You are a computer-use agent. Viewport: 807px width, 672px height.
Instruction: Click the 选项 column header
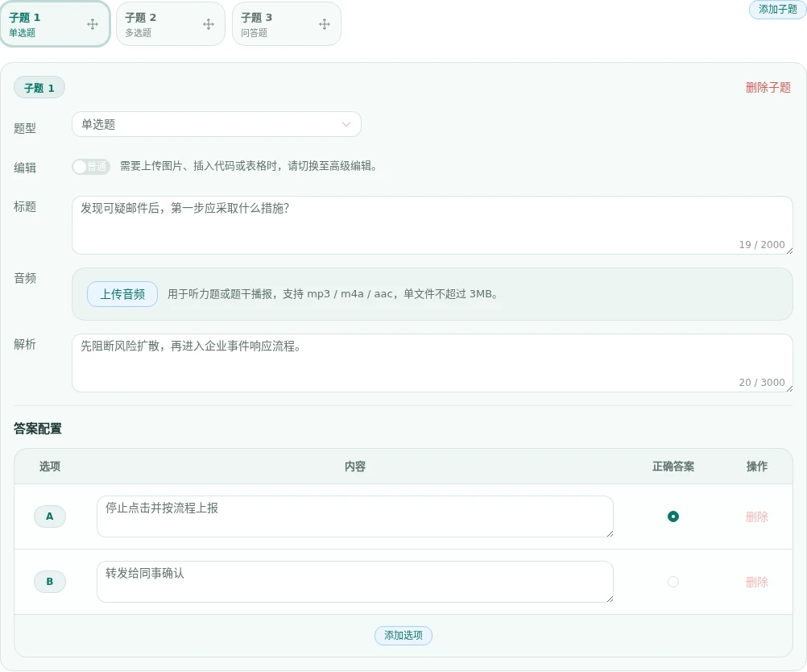pos(50,467)
